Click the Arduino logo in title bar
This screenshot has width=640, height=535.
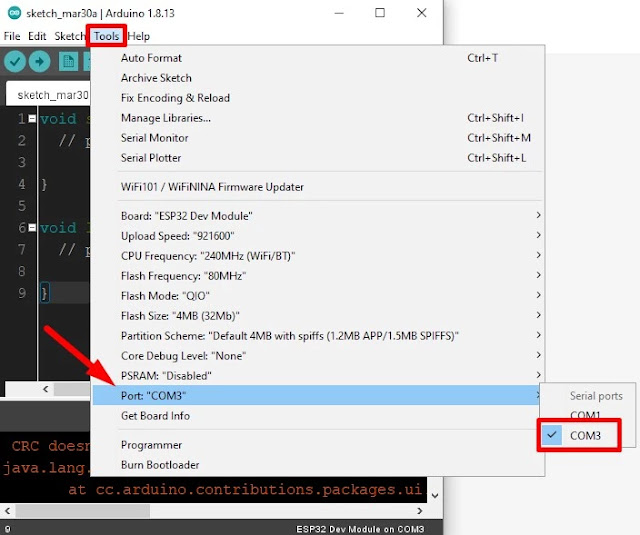14,13
